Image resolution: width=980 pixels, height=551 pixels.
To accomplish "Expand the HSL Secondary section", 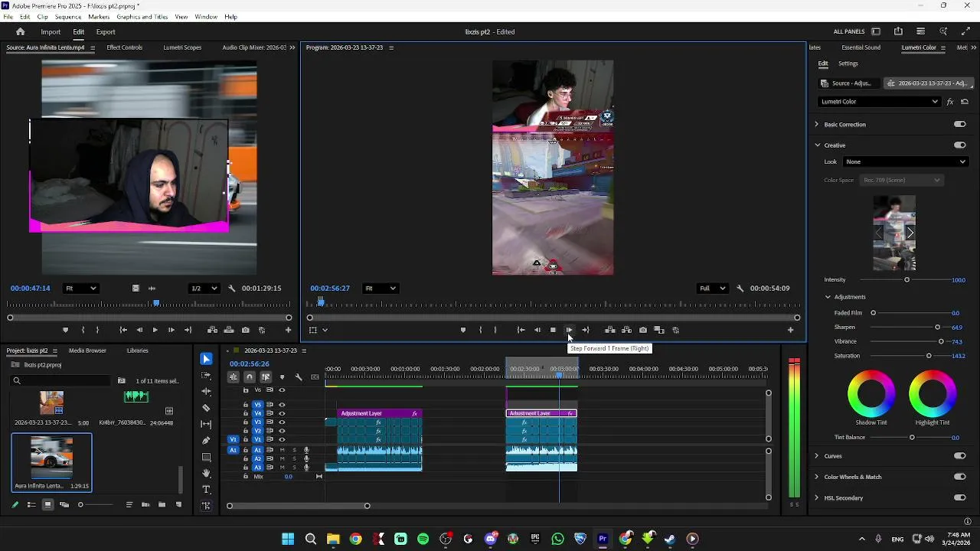I will pyautogui.click(x=816, y=497).
